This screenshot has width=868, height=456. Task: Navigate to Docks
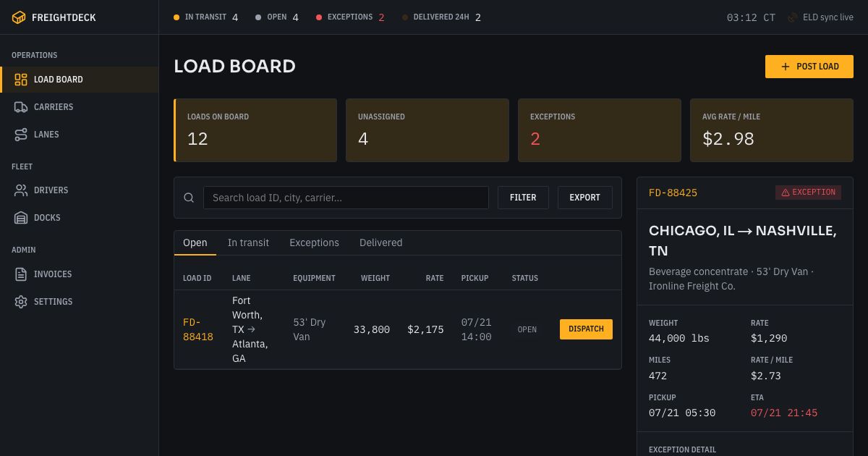click(80, 218)
